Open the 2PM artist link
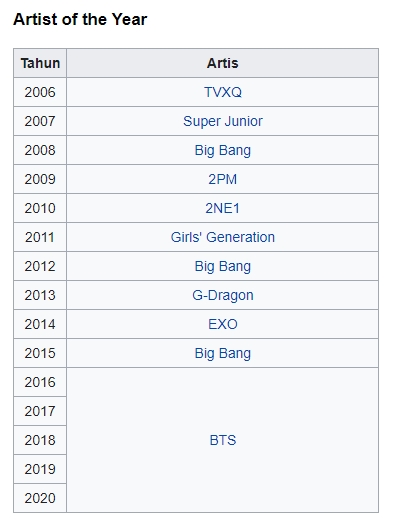The height and width of the screenshot is (525, 411). pyautogui.click(x=223, y=179)
